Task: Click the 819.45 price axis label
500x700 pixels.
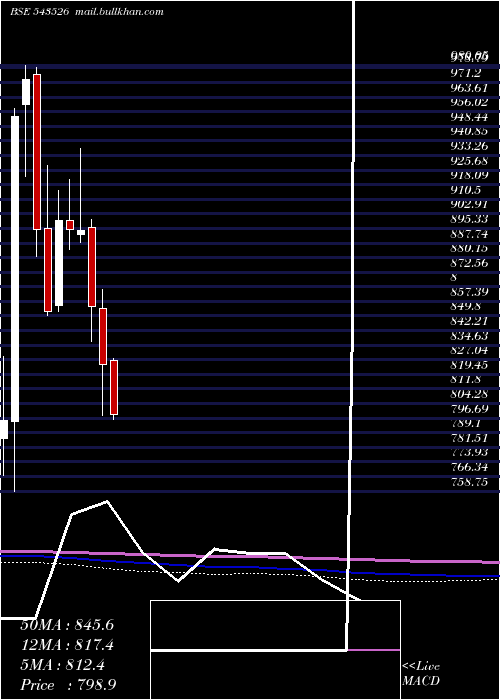Action: 469,365
